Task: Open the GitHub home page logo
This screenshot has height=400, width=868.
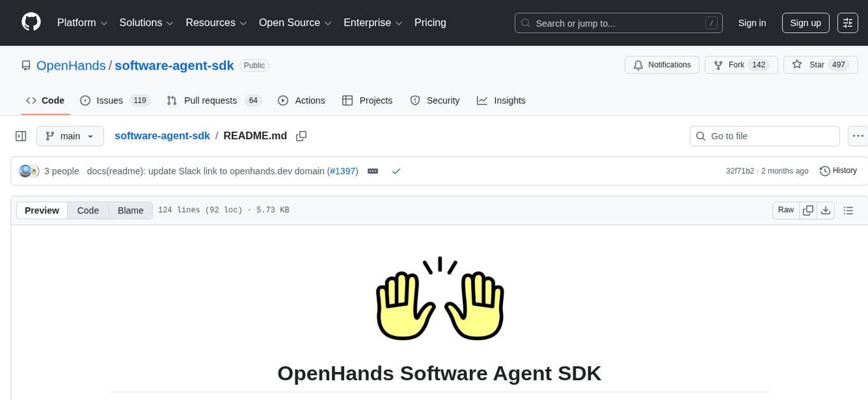Action: point(31,22)
